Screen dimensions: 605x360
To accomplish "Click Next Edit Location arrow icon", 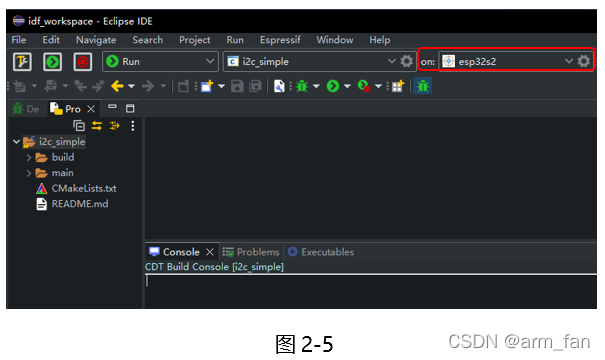I will click(98, 86).
